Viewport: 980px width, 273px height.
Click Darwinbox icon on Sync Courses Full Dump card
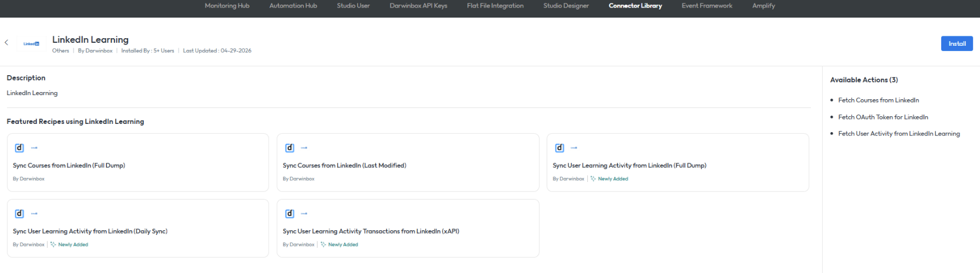19,148
